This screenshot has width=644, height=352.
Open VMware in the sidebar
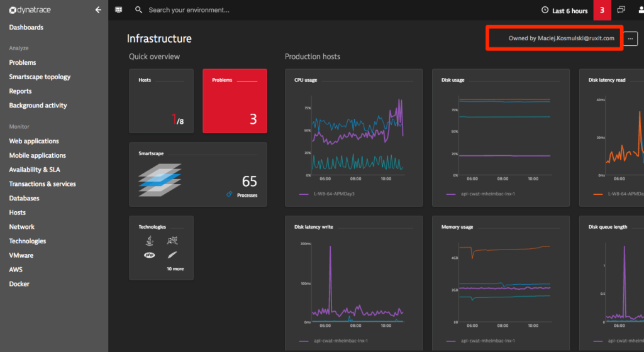point(21,255)
